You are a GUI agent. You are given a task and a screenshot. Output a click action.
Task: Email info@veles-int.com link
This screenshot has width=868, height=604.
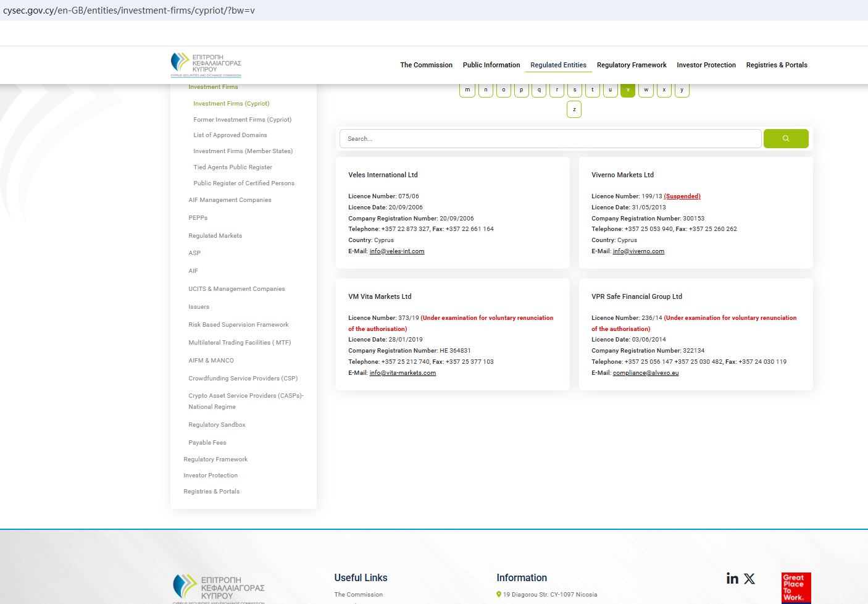pos(396,251)
